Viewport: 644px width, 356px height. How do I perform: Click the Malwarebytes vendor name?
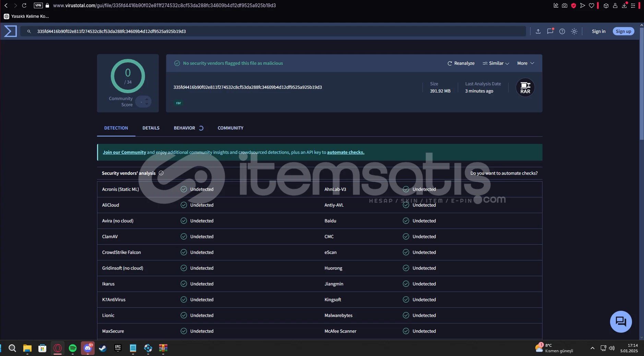point(338,315)
